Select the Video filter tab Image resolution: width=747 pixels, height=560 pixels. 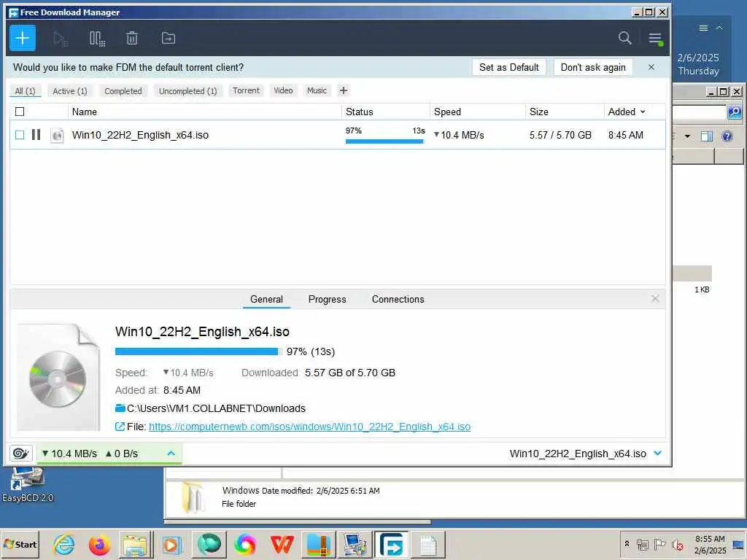click(x=283, y=90)
